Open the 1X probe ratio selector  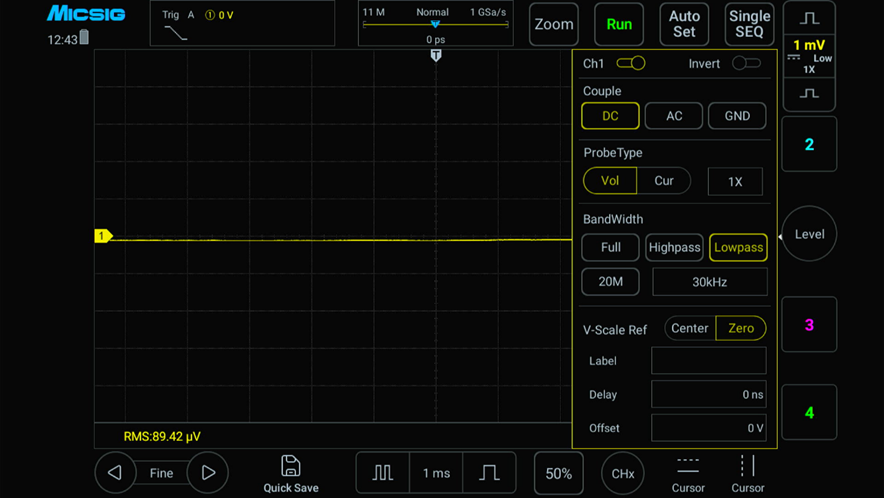click(x=735, y=181)
